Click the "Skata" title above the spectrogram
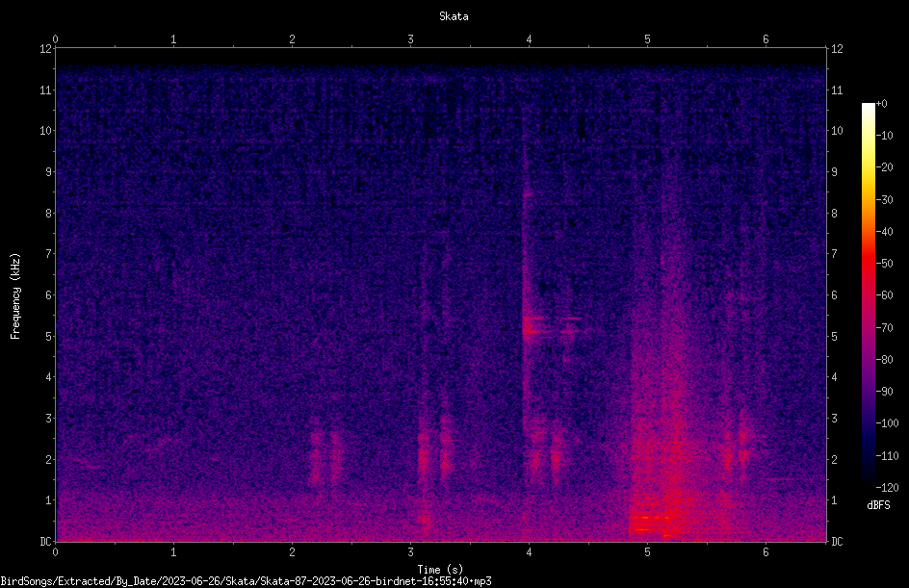The image size is (909, 588). 454,16
